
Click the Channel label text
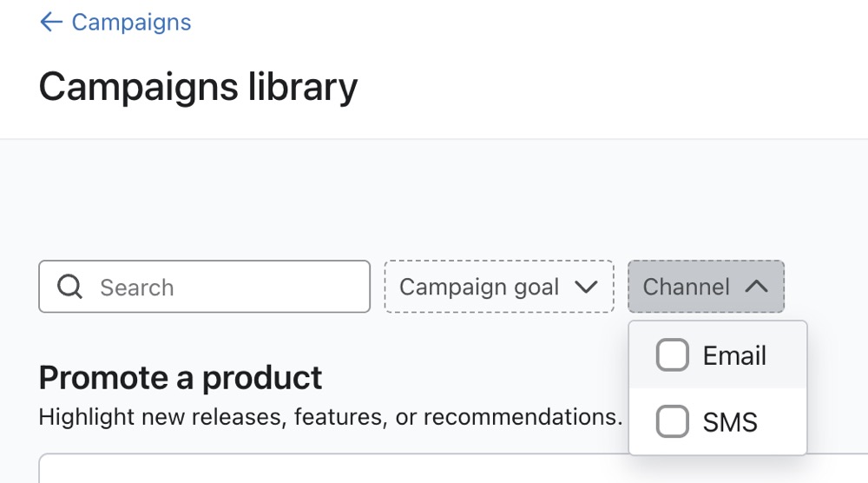tap(686, 287)
